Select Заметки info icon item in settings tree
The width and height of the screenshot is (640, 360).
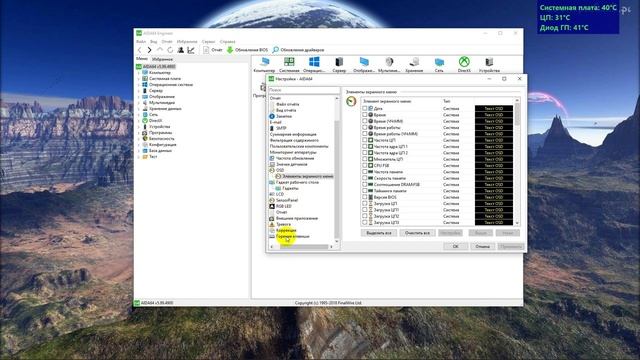point(281,116)
